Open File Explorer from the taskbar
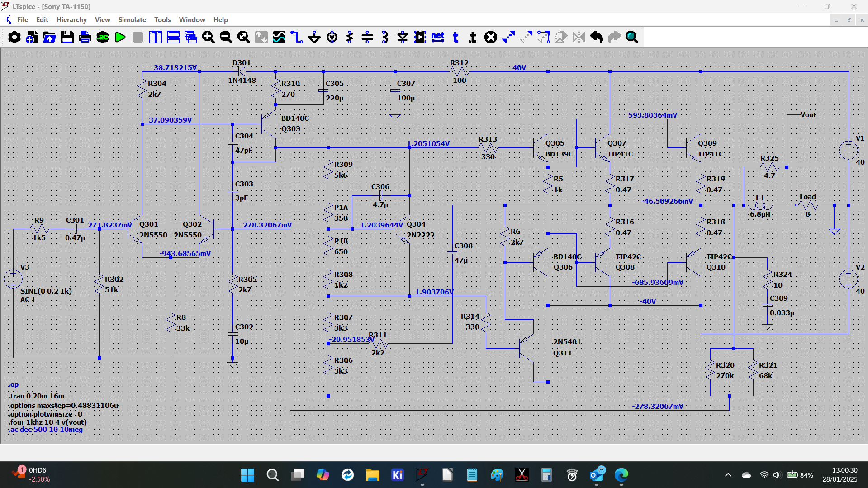Image resolution: width=868 pixels, height=488 pixels. pos(372,475)
